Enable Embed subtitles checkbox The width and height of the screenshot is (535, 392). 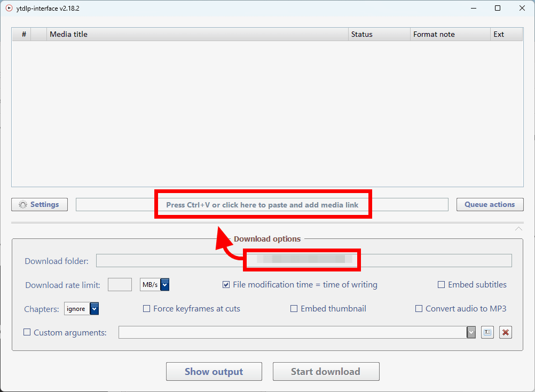tap(441, 285)
